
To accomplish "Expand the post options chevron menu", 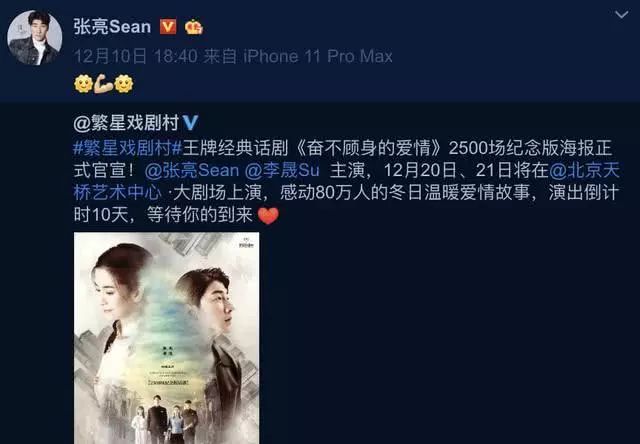I will (x=622, y=15).
